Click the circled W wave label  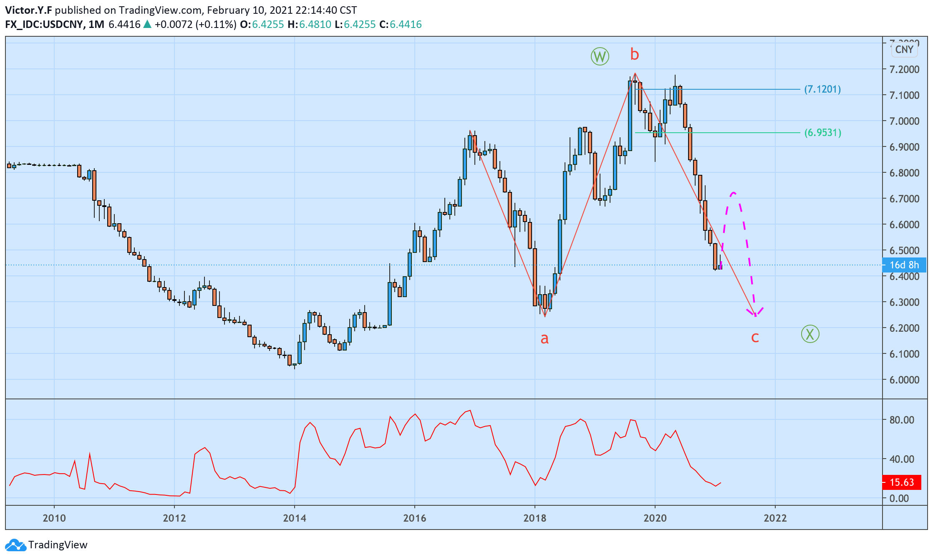coord(600,56)
